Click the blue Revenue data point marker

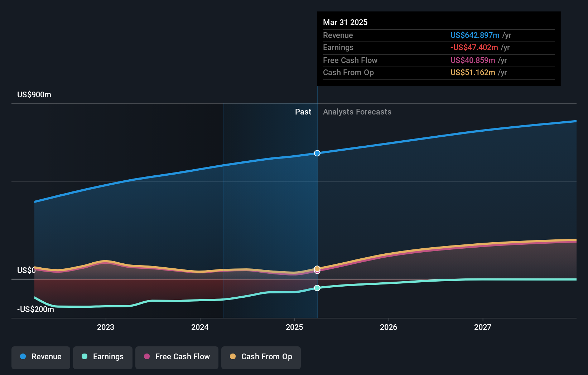[317, 153]
